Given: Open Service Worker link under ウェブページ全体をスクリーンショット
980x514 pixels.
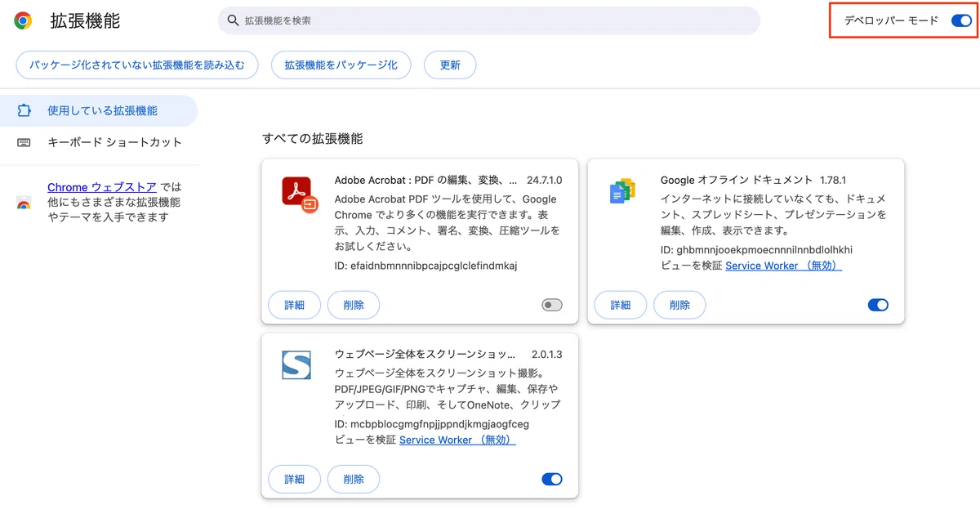Looking at the screenshot, I should point(457,440).
